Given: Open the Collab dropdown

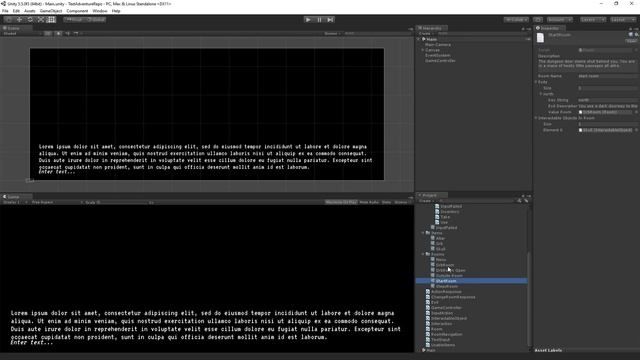Looking at the screenshot, I should [x=516, y=20].
